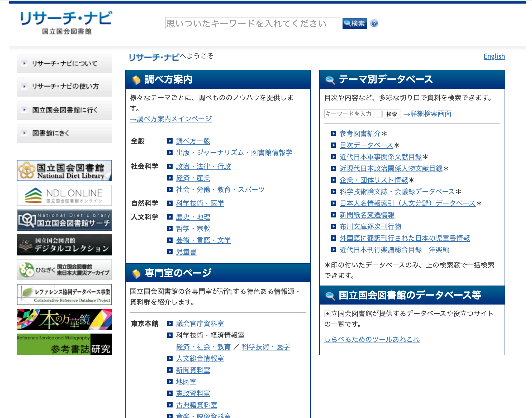Open 布川文庫逐次刊行物 link
This screenshot has height=418, width=532.
coord(370,227)
